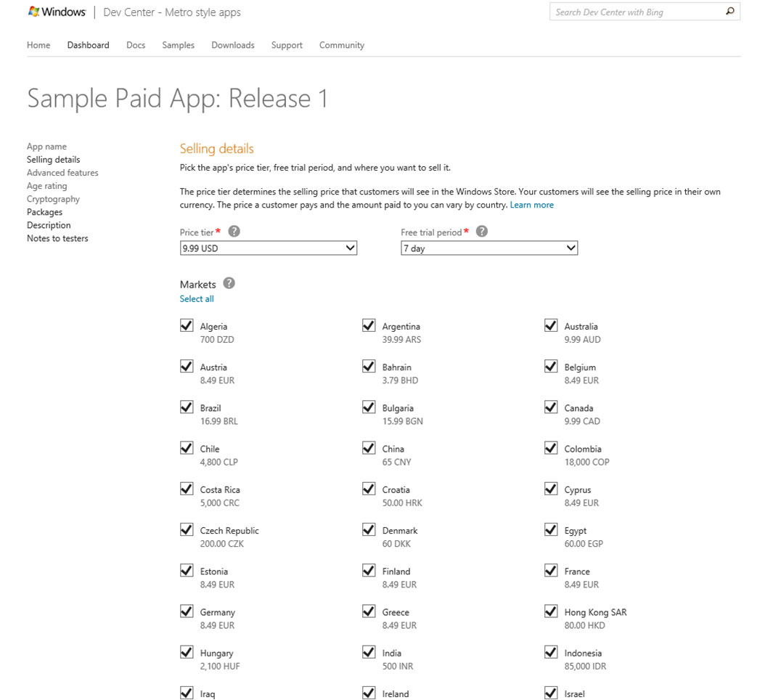Toggle the China checkbox

pos(369,448)
